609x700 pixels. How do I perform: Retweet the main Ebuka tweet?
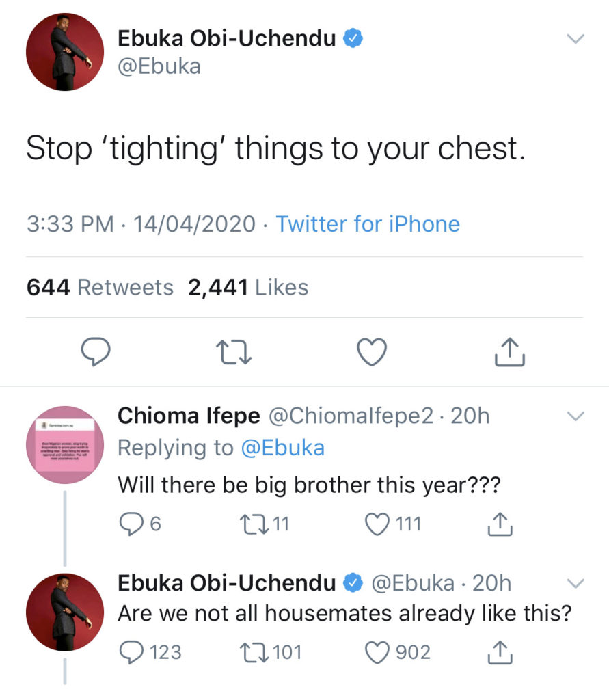(234, 352)
